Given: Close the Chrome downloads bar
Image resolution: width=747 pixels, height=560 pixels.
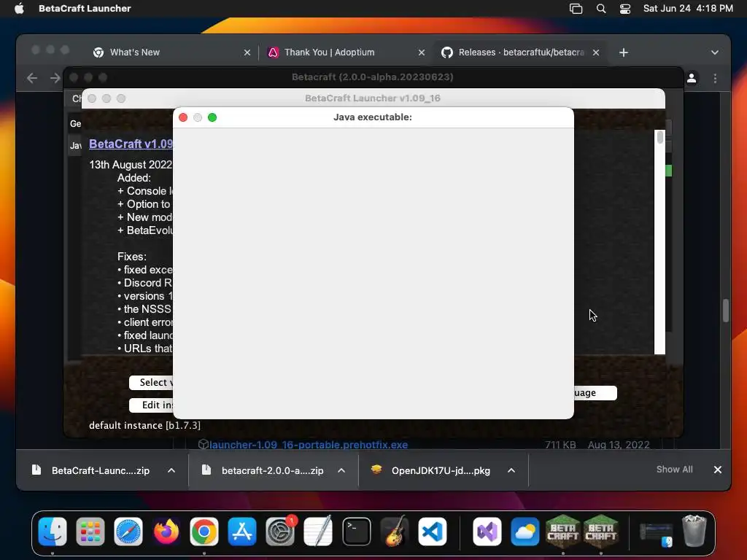Looking at the screenshot, I should pyautogui.click(x=718, y=470).
